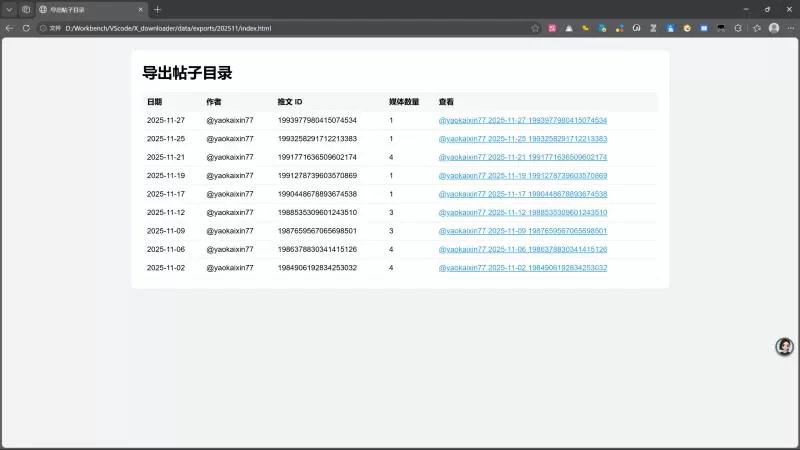Open link for 2025-11-25 post 1993258291712213383

tap(522, 139)
